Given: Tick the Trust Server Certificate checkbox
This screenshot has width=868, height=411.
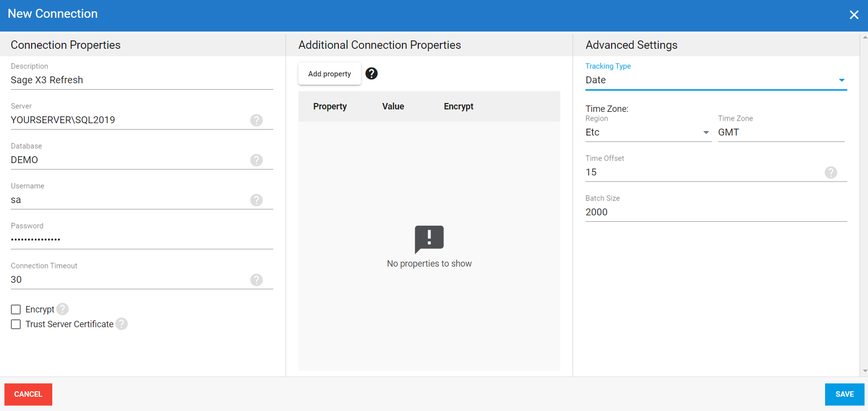Looking at the screenshot, I should tap(16, 324).
